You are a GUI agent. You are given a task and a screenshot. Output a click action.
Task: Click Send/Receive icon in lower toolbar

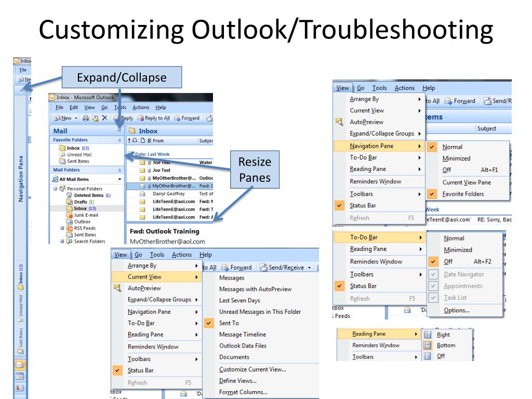[x=263, y=268]
